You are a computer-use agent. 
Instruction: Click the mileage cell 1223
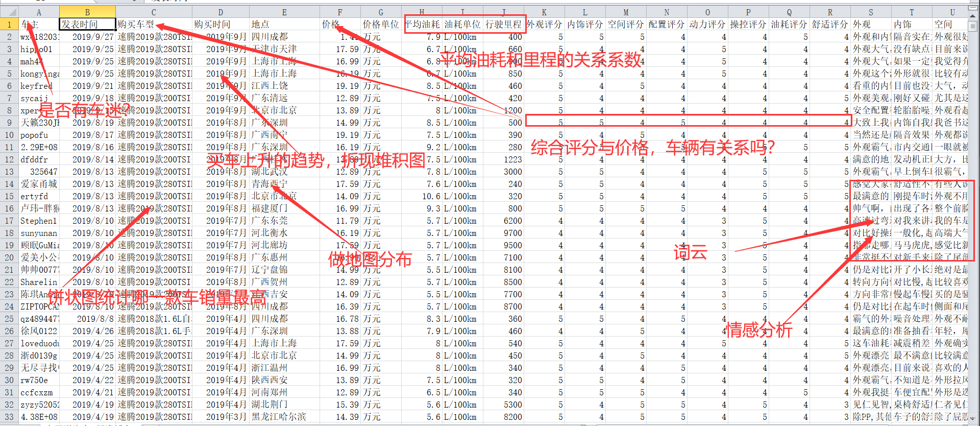[x=503, y=159]
